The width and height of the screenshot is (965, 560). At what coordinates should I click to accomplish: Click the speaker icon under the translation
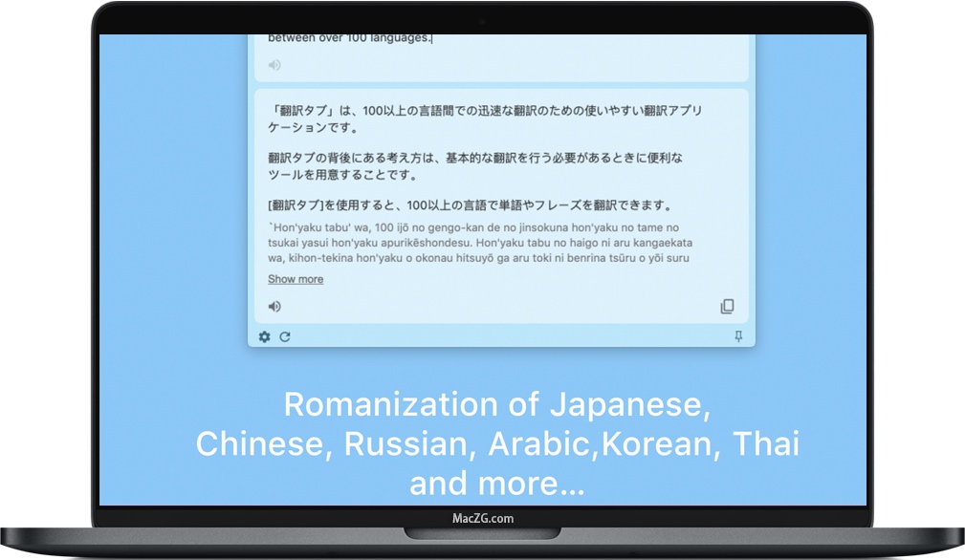[x=274, y=306]
